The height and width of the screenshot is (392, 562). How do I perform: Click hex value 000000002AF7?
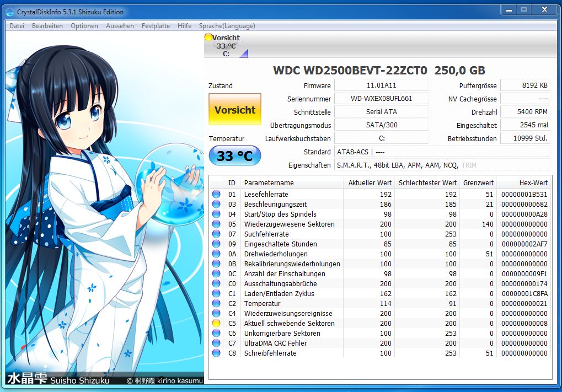(x=524, y=244)
